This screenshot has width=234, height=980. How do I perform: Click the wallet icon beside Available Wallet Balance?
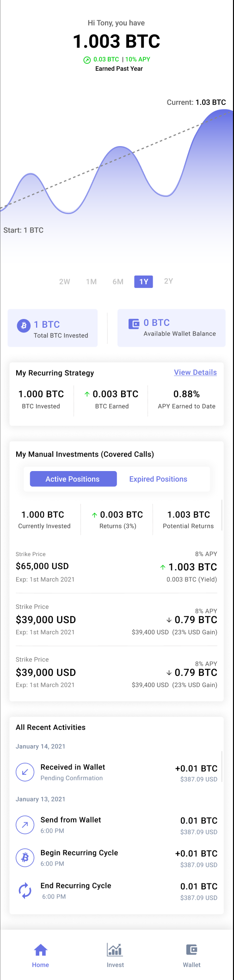134,324
